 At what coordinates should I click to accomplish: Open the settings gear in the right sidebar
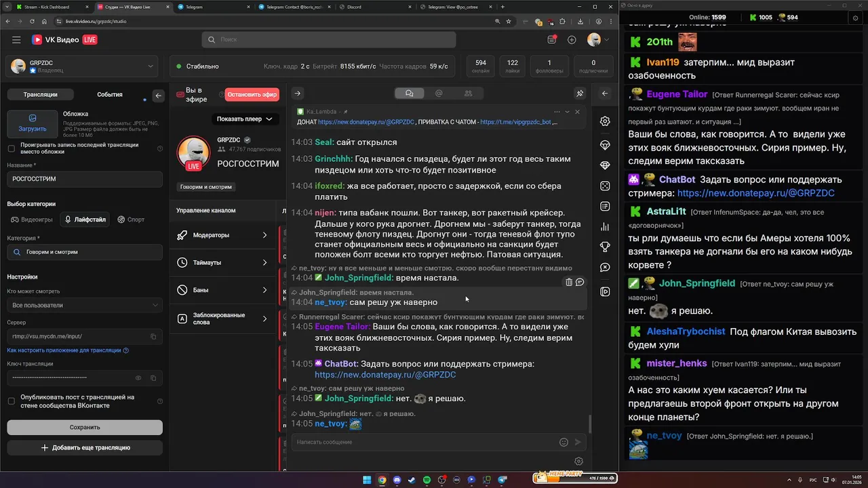[605, 121]
